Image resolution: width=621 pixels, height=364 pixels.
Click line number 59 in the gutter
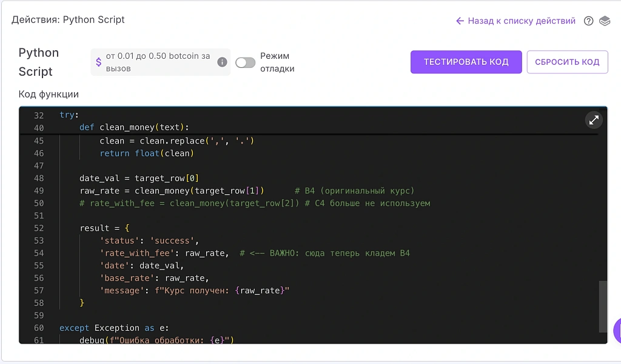pos(39,316)
